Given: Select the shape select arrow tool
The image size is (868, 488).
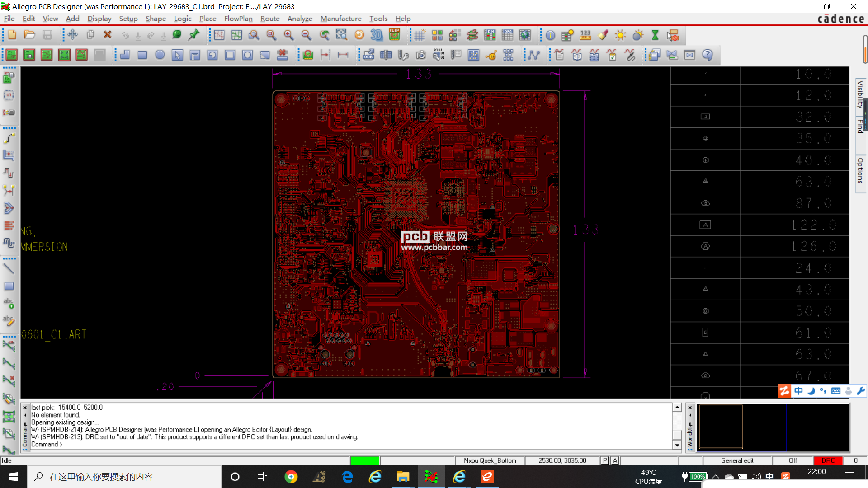Looking at the screenshot, I should point(177,55).
